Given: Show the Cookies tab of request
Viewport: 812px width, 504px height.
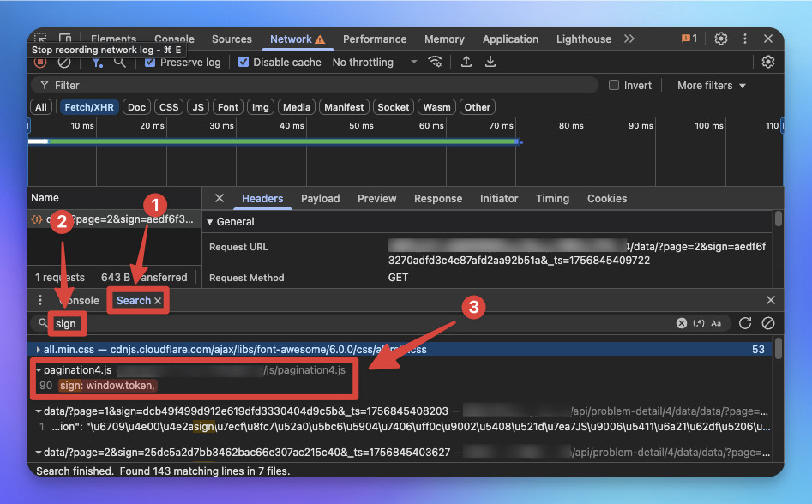Looking at the screenshot, I should [607, 199].
